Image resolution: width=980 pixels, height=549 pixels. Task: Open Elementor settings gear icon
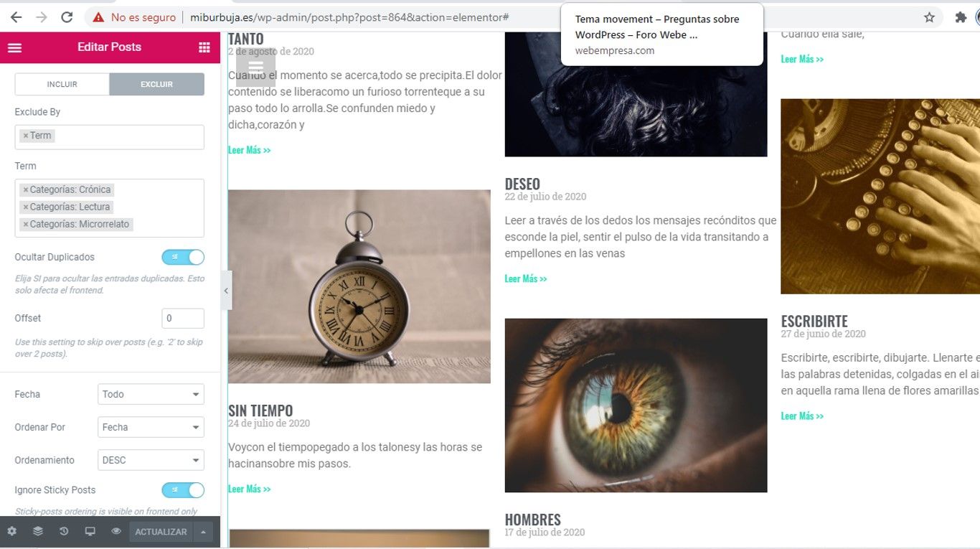12,532
